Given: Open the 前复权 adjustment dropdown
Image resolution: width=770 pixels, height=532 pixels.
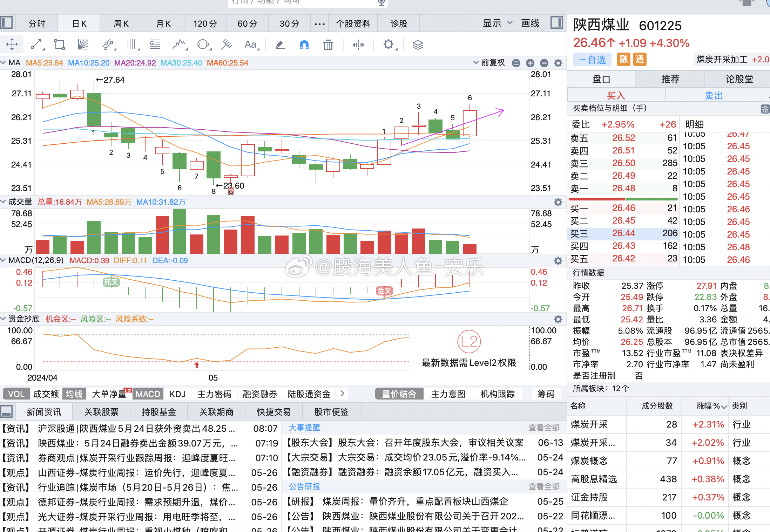Looking at the screenshot, I should pos(489,63).
